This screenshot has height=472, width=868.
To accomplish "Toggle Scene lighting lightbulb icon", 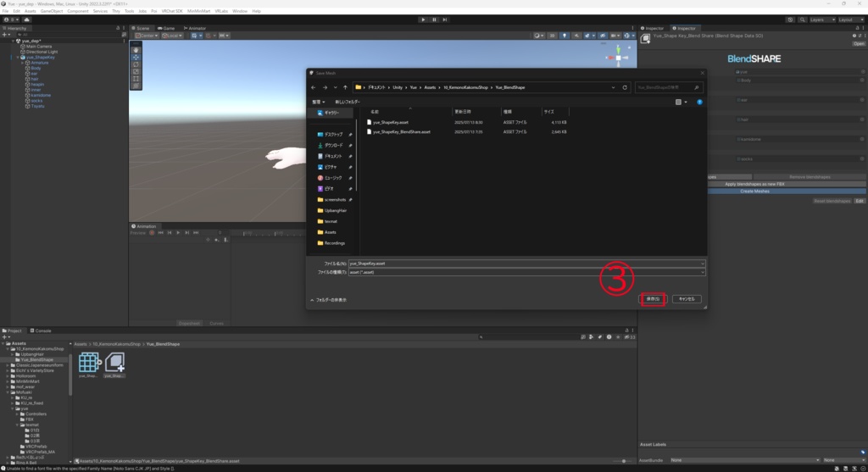I will (564, 36).
